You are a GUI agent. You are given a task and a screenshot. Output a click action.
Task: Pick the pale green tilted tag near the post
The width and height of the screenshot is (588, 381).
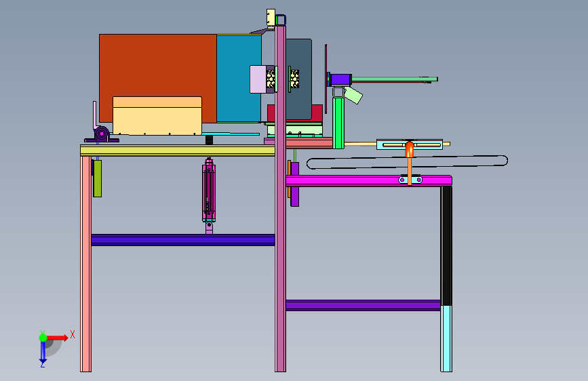point(353,95)
